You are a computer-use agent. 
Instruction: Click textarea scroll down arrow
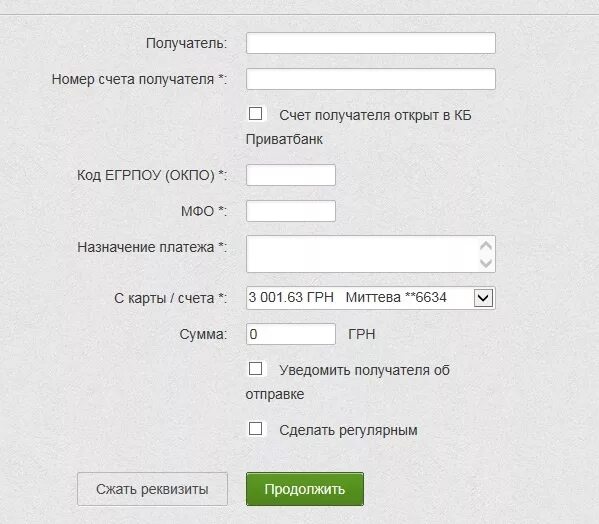(x=486, y=263)
